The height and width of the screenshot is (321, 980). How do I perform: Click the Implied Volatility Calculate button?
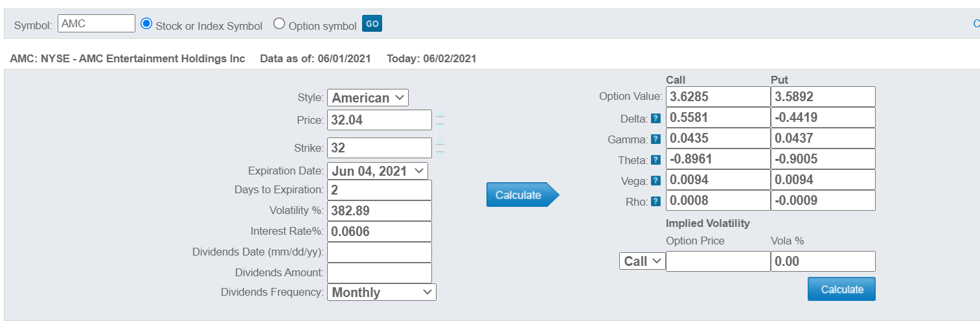(841, 289)
